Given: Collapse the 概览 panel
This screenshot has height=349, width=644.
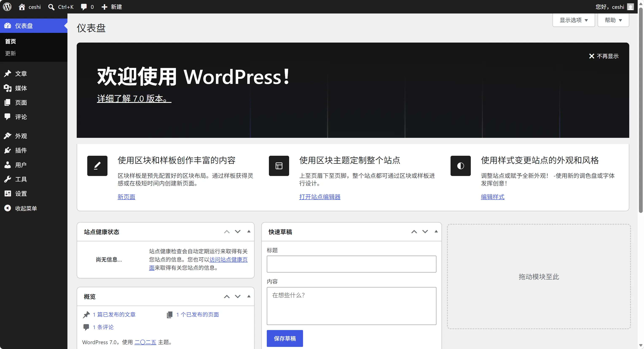Looking at the screenshot, I should click(249, 296).
